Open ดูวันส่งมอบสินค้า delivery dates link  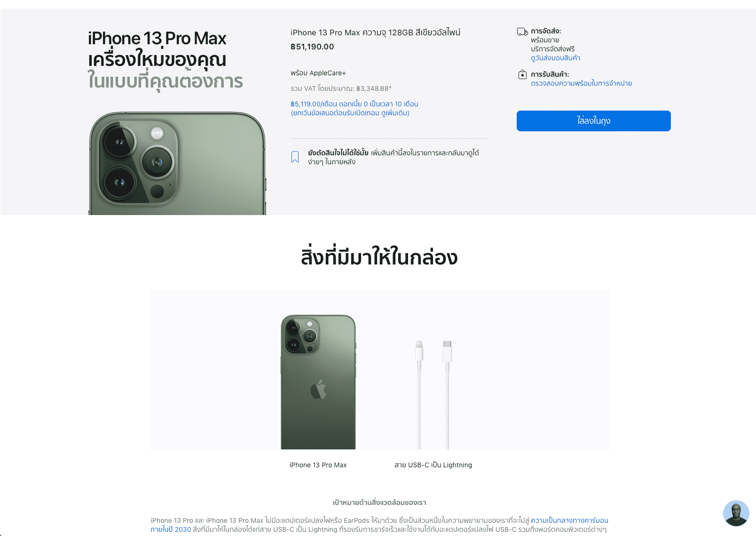pos(555,58)
